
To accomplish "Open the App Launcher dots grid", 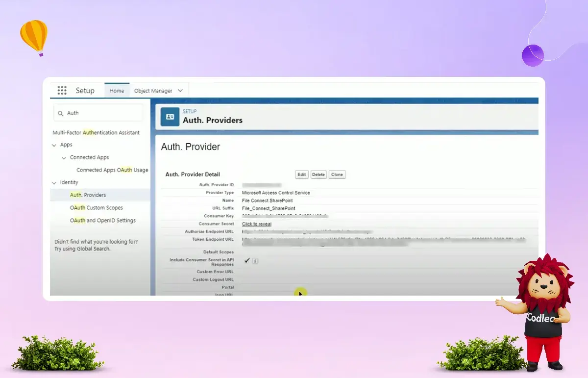I will (62, 90).
